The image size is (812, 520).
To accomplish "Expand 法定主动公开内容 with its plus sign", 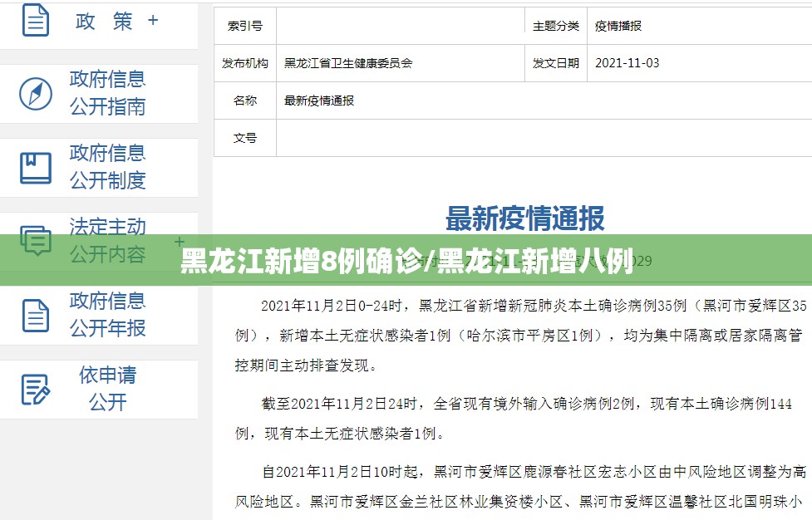I will (x=180, y=241).
